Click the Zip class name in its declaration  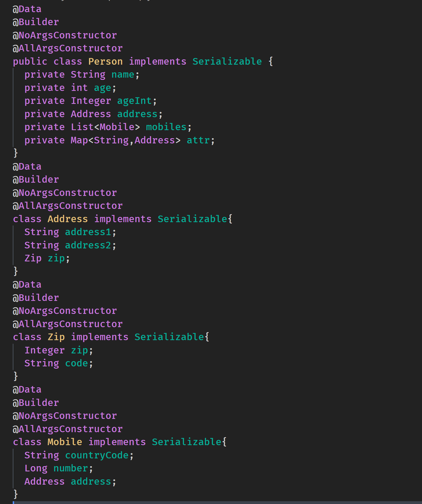[x=56, y=337]
